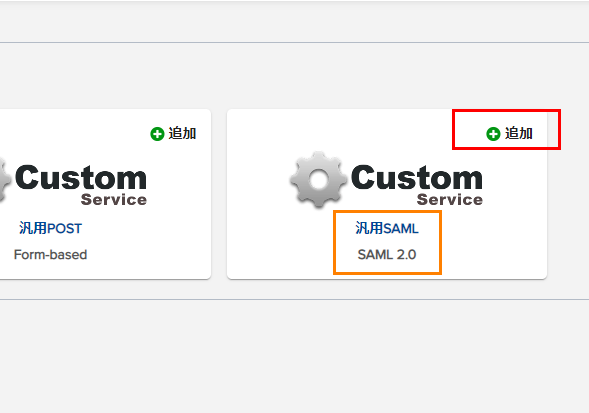Click the Service subtitle on SAML card

tap(450, 200)
